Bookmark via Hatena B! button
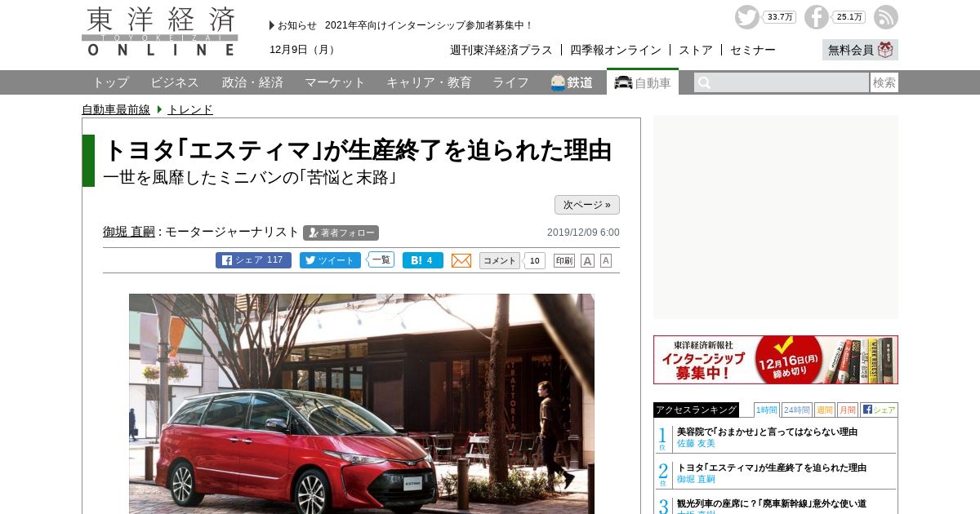The image size is (980, 514). pyautogui.click(x=423, y=260)
